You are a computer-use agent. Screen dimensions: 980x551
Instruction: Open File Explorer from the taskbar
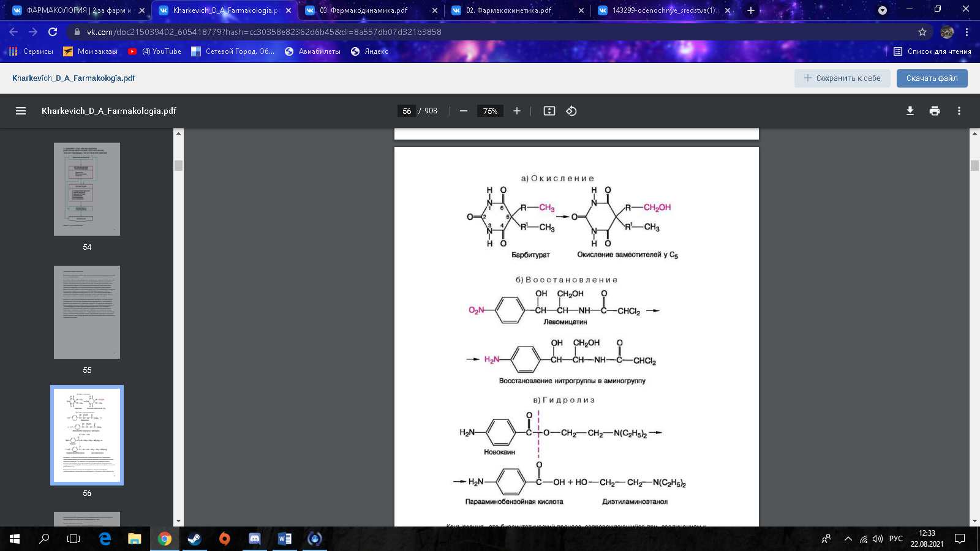134,539
